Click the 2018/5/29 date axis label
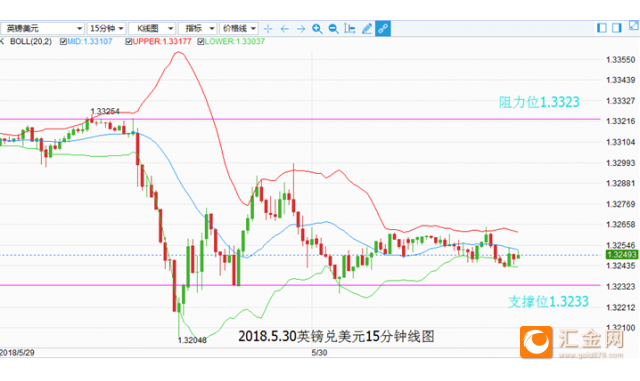This screenshot has width=640, height=381. (x=17, y=352)
